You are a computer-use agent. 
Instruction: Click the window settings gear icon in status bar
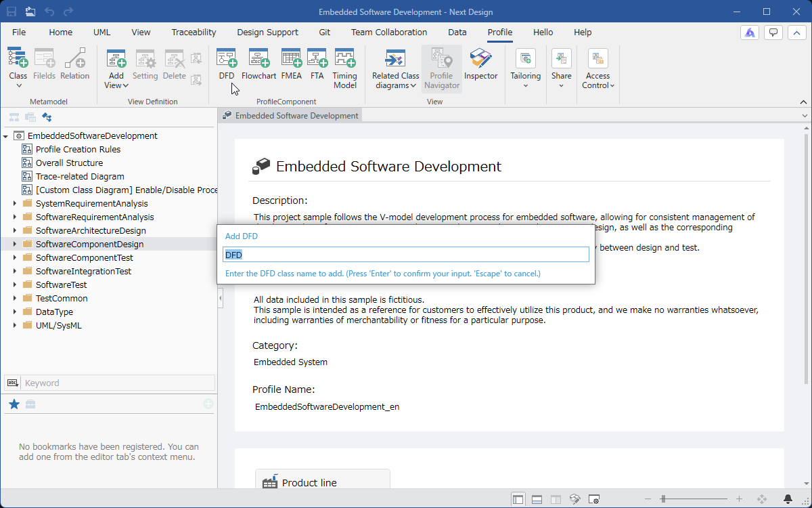click(x=594, y=499)
